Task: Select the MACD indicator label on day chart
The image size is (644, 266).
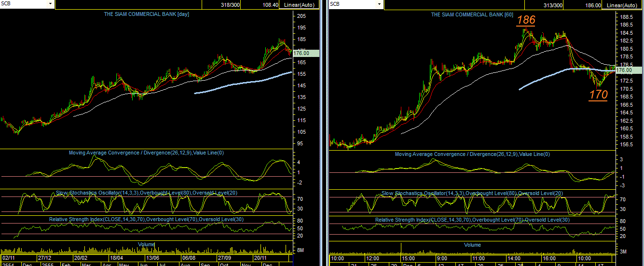Action: [147, 153]
